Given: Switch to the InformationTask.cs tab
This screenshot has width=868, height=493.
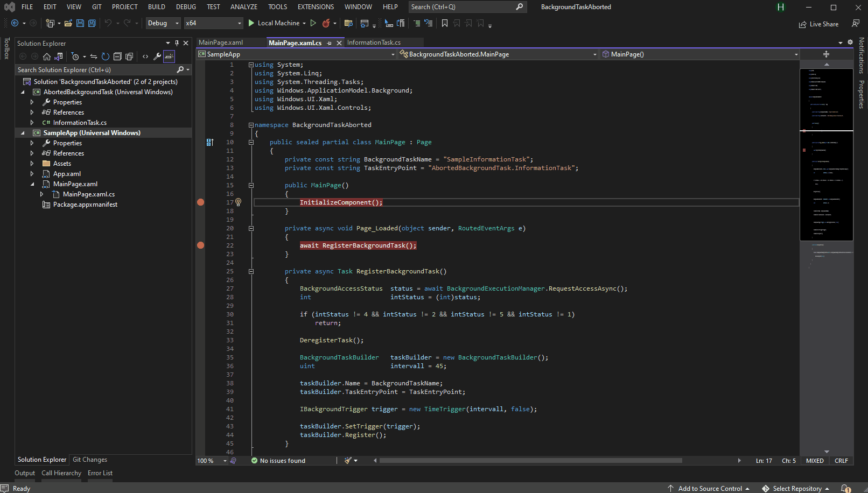Looking at the screenshot, I should [x=374, y=43].
